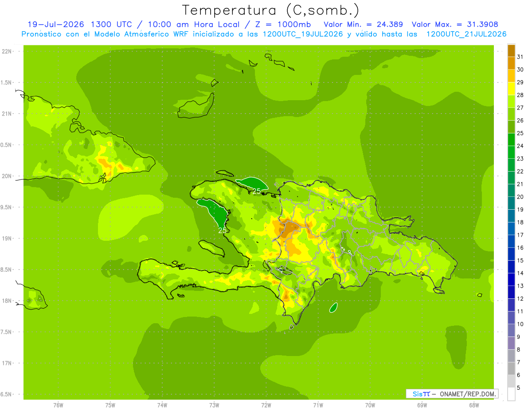Click the pressure level "Z = 1000mb"
Image resolution: width=532 pixels, height=411 pixels.
(x=283, y=24)
